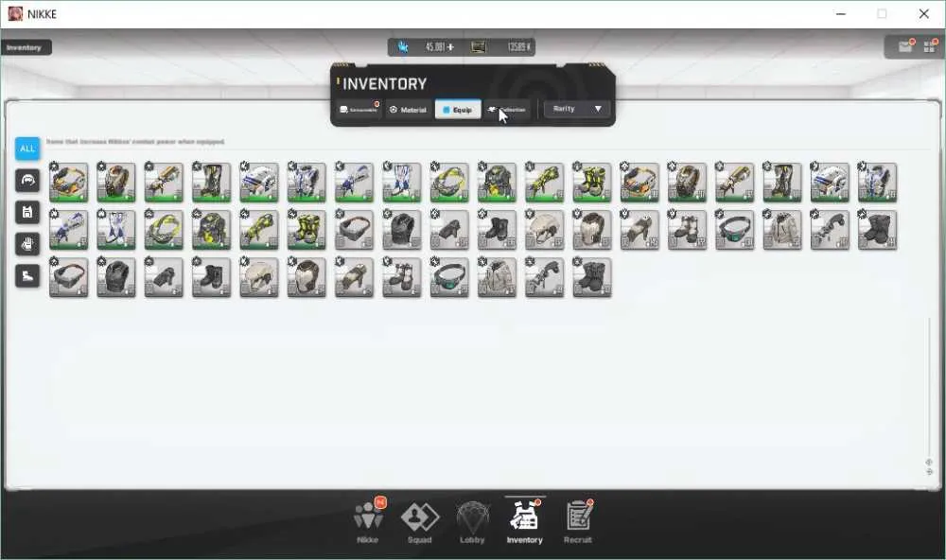Screen dimensions: 946x560
Task: Filter equipment by head gear
Action: click(27, 181)
